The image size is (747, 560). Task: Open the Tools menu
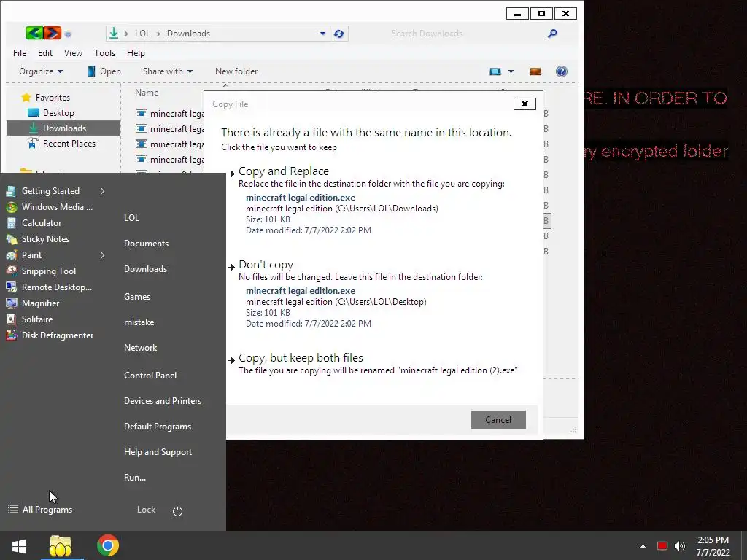point(104,52)
